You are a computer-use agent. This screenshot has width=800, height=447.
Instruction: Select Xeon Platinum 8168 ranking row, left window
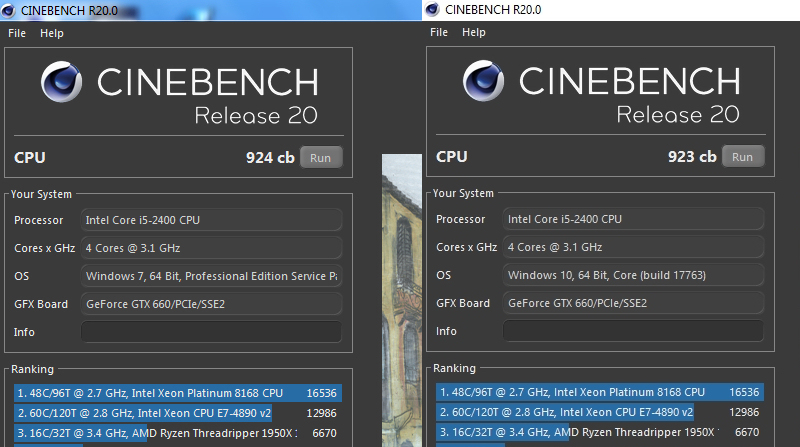(x=178, y=393)
